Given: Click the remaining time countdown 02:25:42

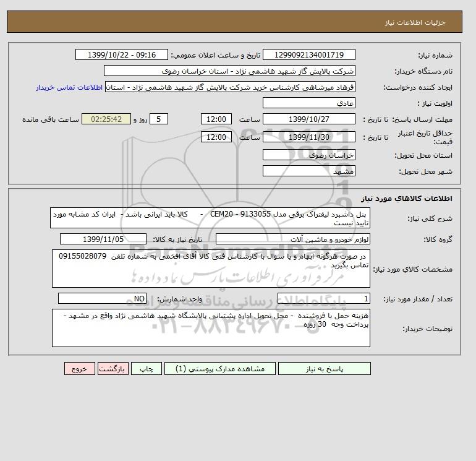Looking at the screenshot, I should click(x=106, y=119).
